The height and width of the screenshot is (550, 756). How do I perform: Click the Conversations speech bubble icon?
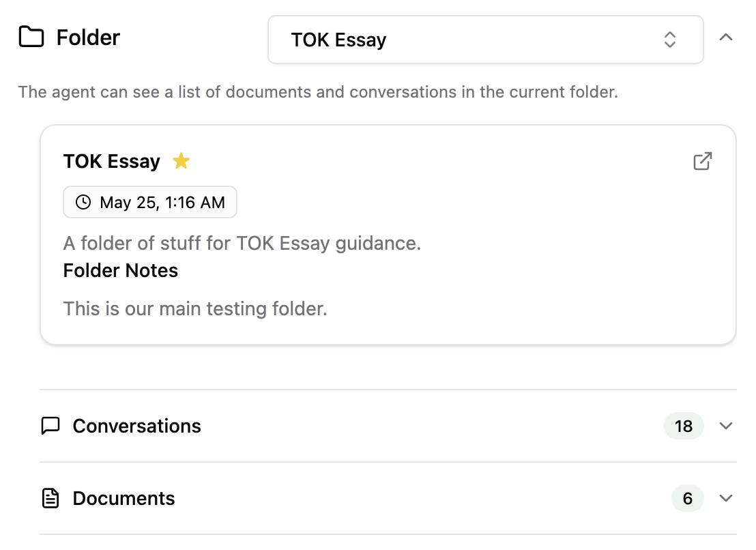pos(50,425)
